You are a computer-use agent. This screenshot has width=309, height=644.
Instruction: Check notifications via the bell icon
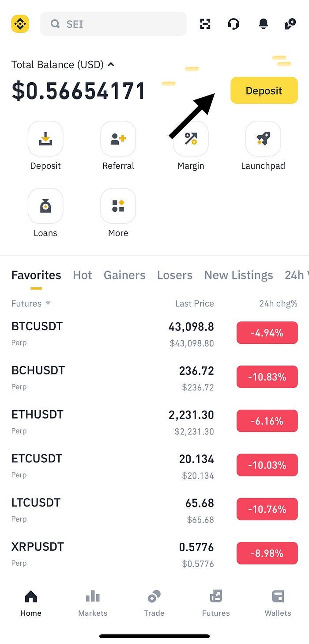click(x=263, y=24)
